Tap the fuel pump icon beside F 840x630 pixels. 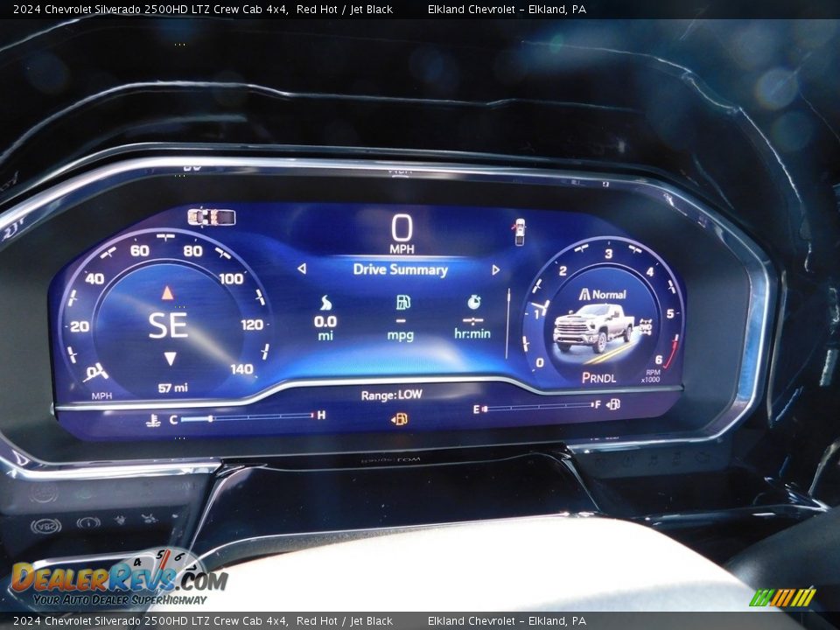(x=613, y=405)
